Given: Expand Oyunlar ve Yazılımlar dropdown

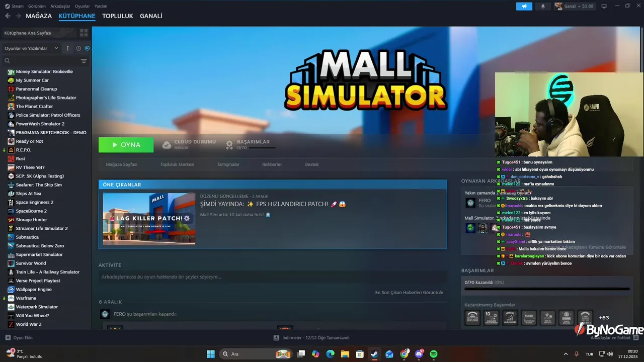Looking at the screenshot, I should (x=32, y=48).
